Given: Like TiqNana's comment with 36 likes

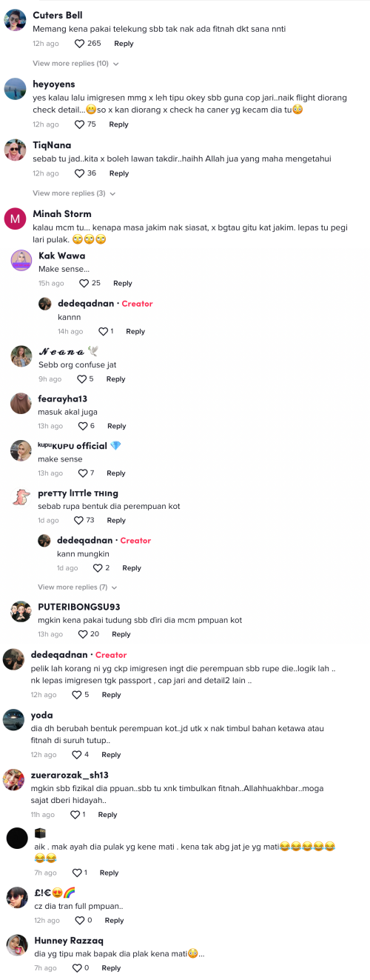Looking at the screenshot, I should (80, 173).
